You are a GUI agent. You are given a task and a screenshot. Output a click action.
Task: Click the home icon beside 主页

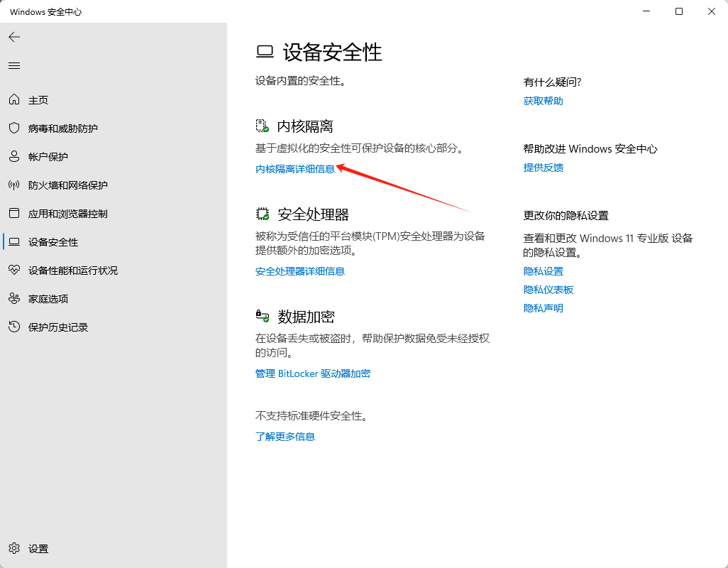(x=14, y=99)
